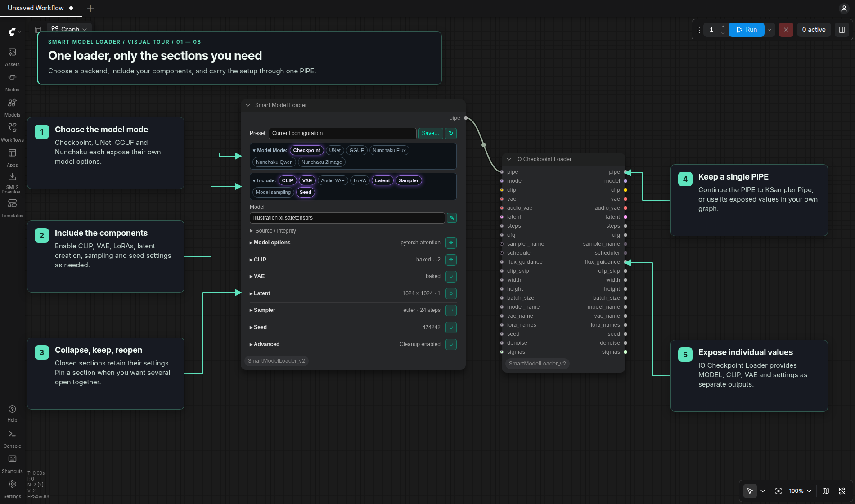Expand the CLIP section
This screenshot has height=504, width=855.
(x=258, y=260)
